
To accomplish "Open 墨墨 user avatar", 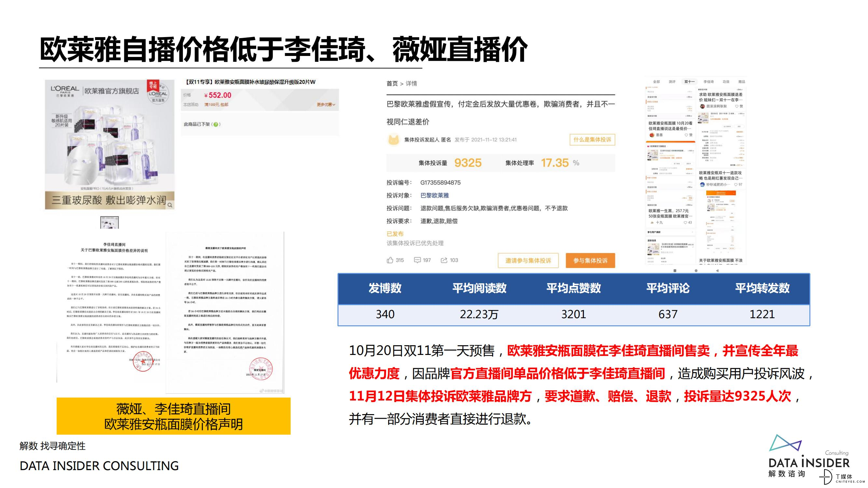I will (x=652, y=135).
